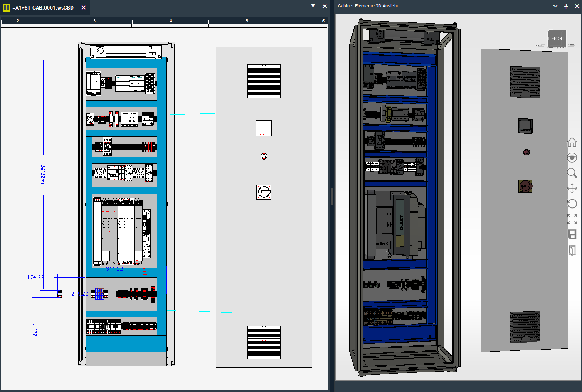Click the splitter handle between the two views
Viewport: 582px width, 392px height.
[332, 197]
